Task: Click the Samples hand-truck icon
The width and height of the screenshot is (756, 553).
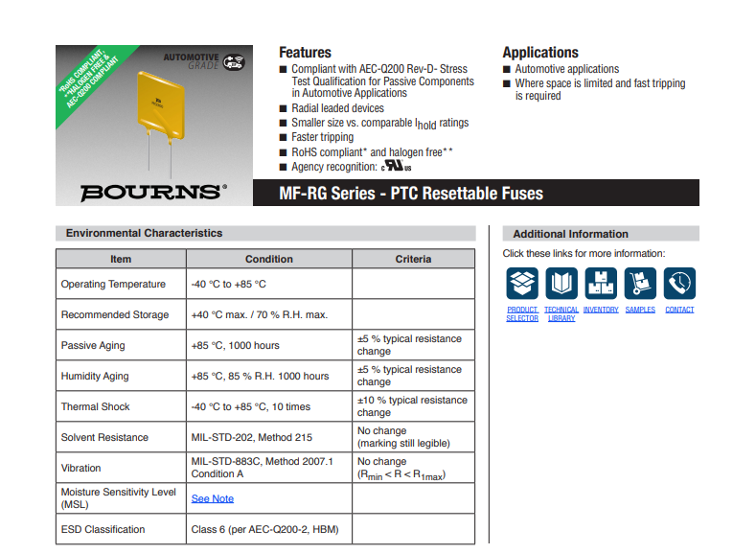Action: click(x=640, y=284)
